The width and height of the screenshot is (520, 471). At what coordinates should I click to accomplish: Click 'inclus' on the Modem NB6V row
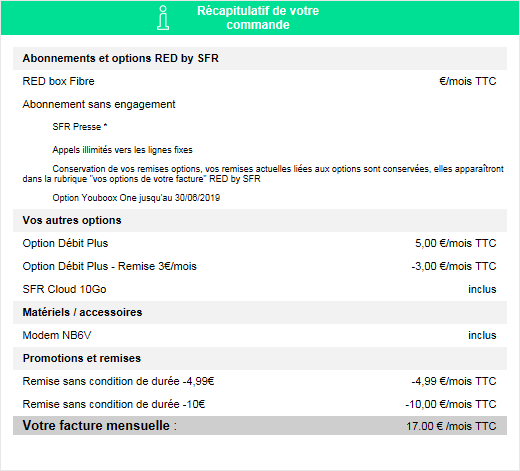click(x=482, y=335)
